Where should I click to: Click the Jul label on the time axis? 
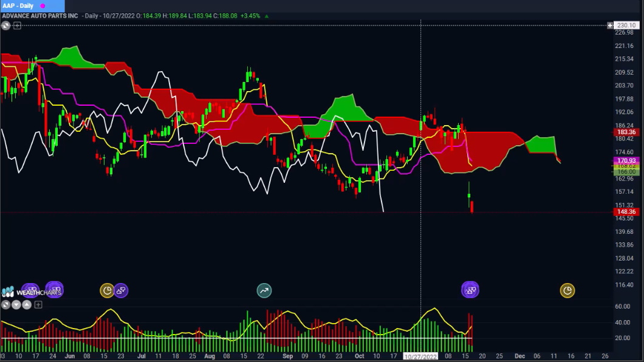142,357
